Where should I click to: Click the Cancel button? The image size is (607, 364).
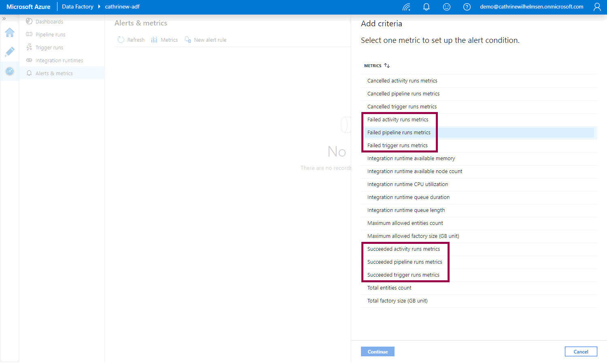tap(581, 352)
